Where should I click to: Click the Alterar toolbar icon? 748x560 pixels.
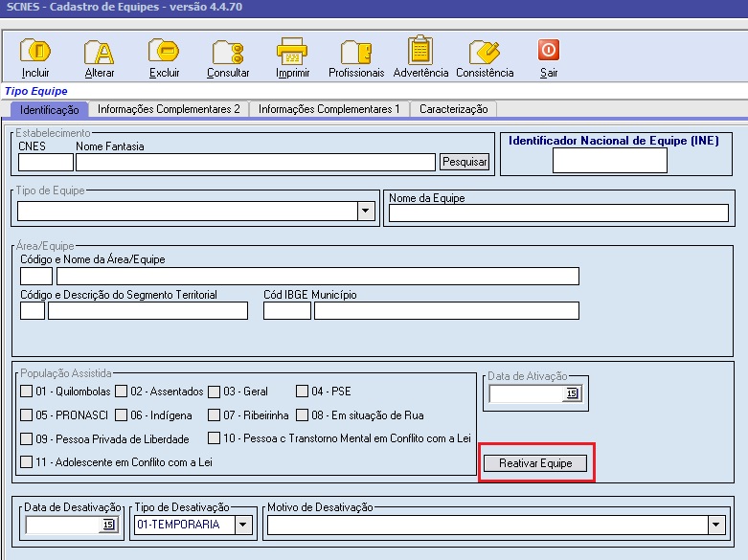[99, 52]
